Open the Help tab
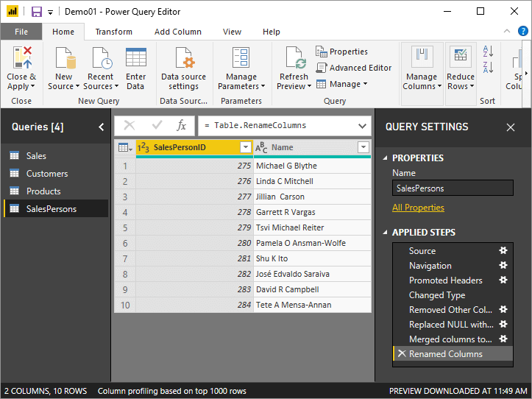Image resolution: width=532 pixels, height=399 pixels. click(271, 32)
